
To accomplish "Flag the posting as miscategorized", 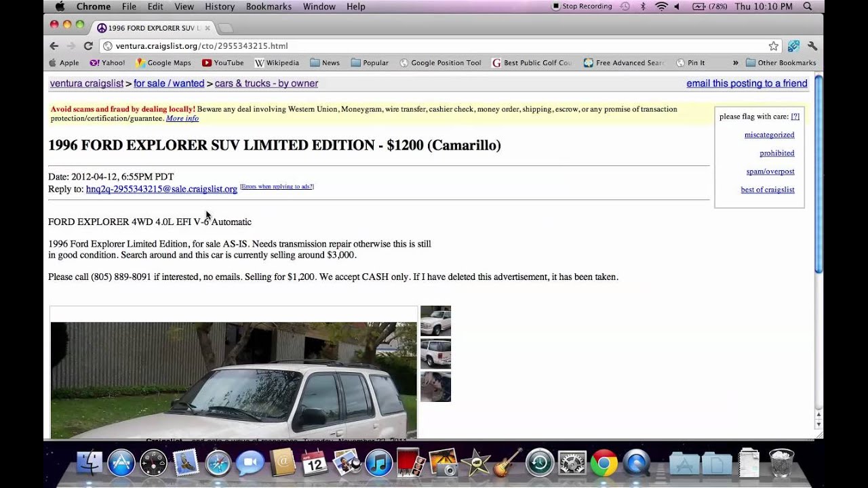I will click(x=769, y=135).
